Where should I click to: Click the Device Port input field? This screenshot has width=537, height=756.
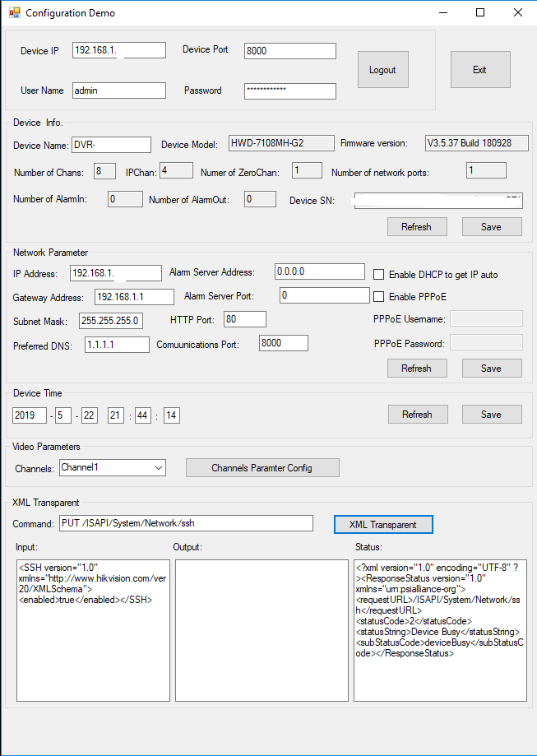point(289,51)
